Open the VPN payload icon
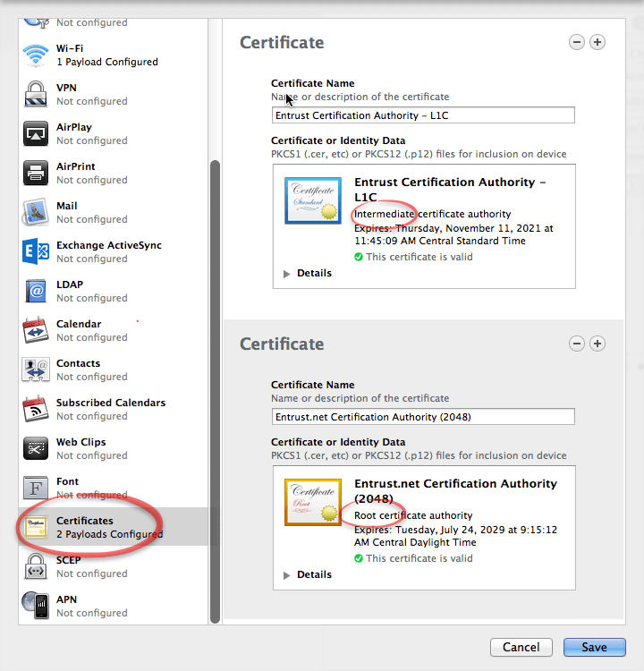The image size is (644, 671). coord(36,94)
